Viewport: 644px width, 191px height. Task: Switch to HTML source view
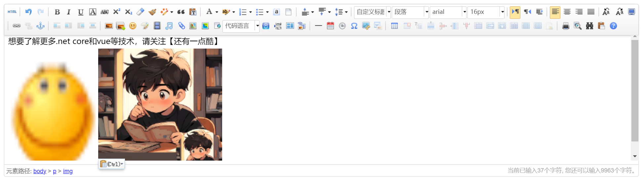pyautogui.click(x=12, y=12)
